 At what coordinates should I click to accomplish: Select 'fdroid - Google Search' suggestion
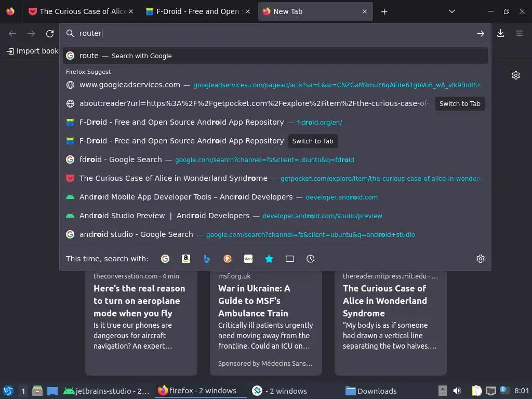pos(275,159)
